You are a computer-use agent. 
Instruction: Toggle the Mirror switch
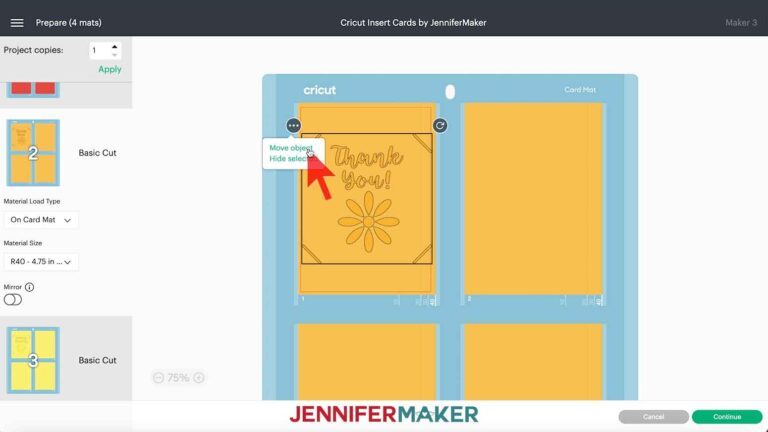(x=13, y=300)
